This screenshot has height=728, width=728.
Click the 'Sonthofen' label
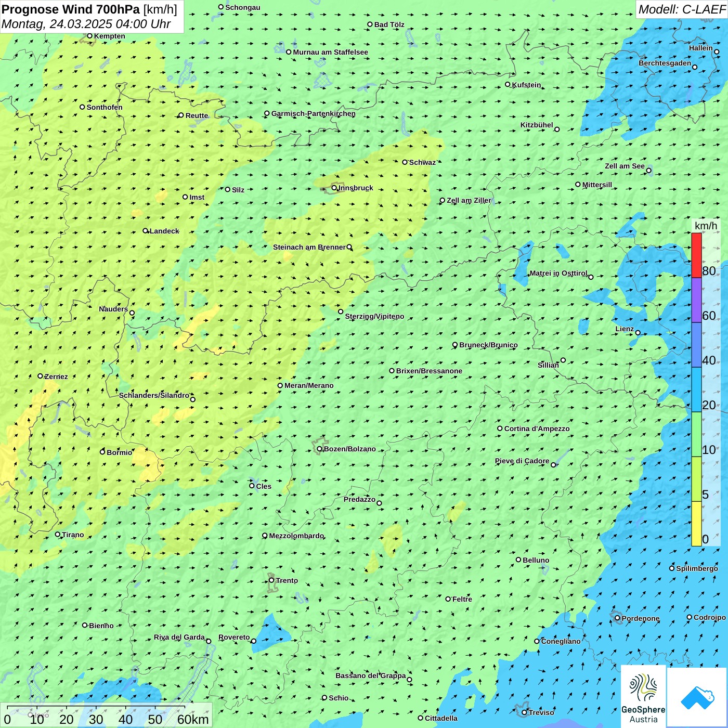pos(105,107)
